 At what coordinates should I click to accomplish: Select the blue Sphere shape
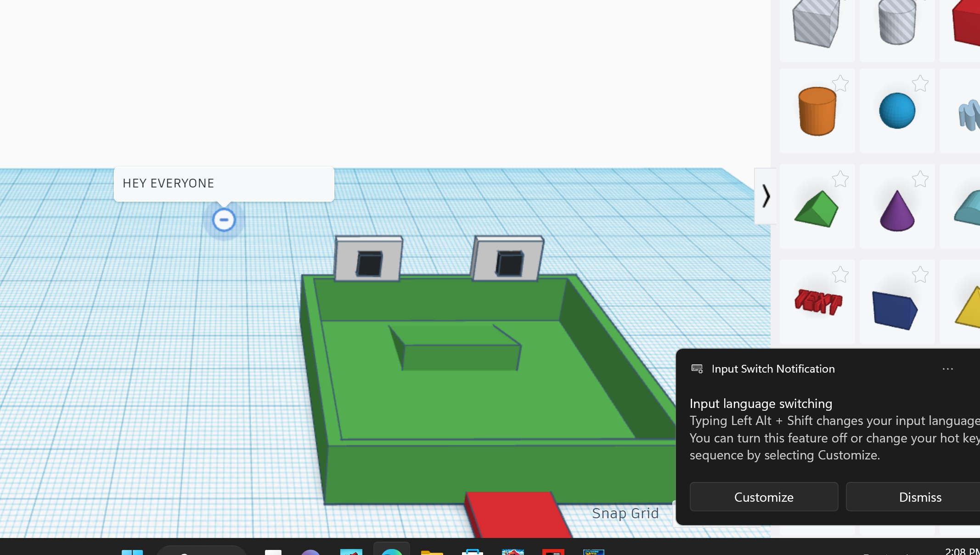click(896, 110)
